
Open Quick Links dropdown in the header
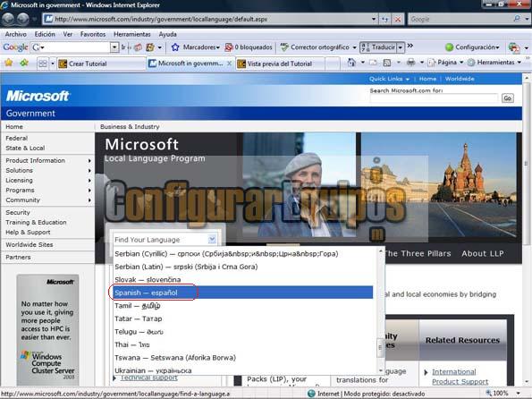(389, 79)
